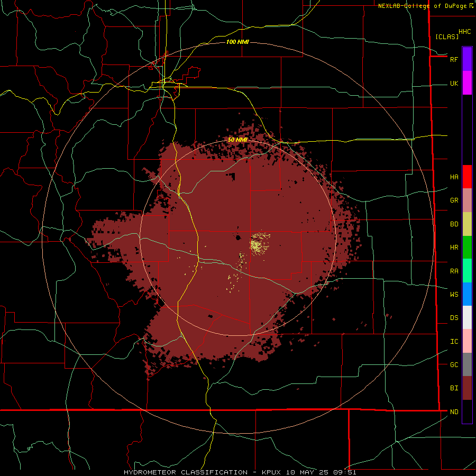Screen dimensions: 476x476
Task: Click the UK magenta legend swatch
Action: pos(467,83)
